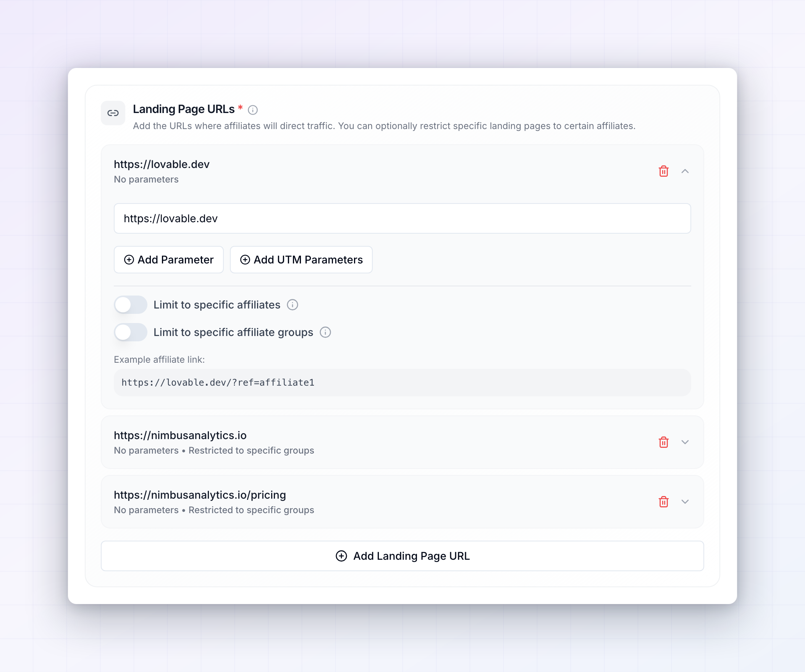Expand the nimbusanalytics.io/pricing URL section
The width and height of the screenshot is (805, 672).
685,501
